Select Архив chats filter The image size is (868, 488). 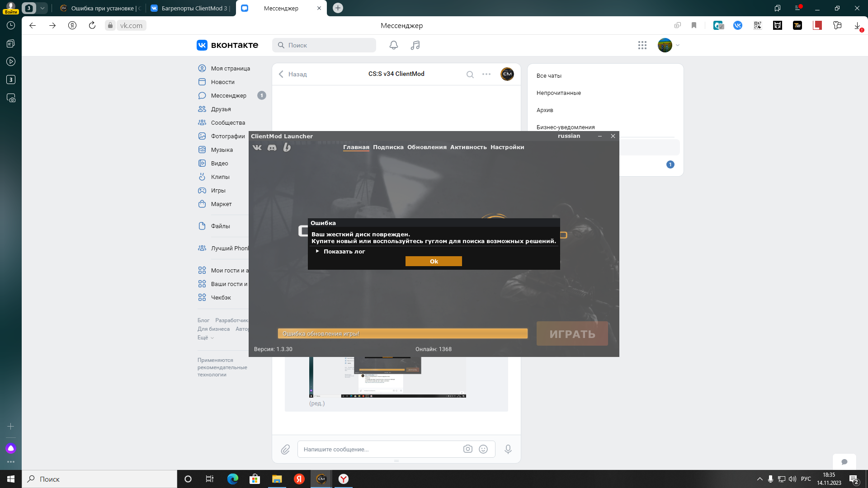click(x=544, y=110)
